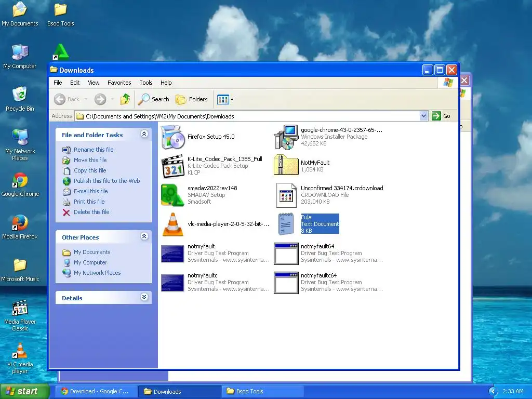Click the My Documents desktop icon
532x399 pixels.
pos(20,14)
